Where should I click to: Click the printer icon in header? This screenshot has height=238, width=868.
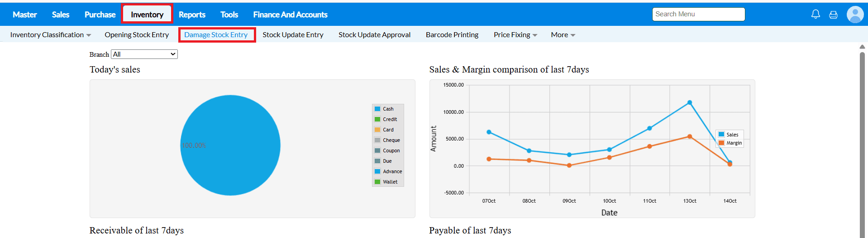coord(833,15)
